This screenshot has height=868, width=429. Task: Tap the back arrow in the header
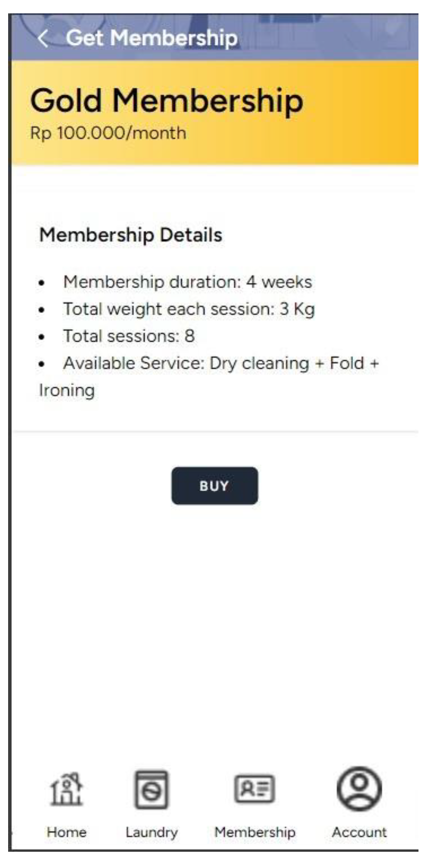[x=43, y=38]
